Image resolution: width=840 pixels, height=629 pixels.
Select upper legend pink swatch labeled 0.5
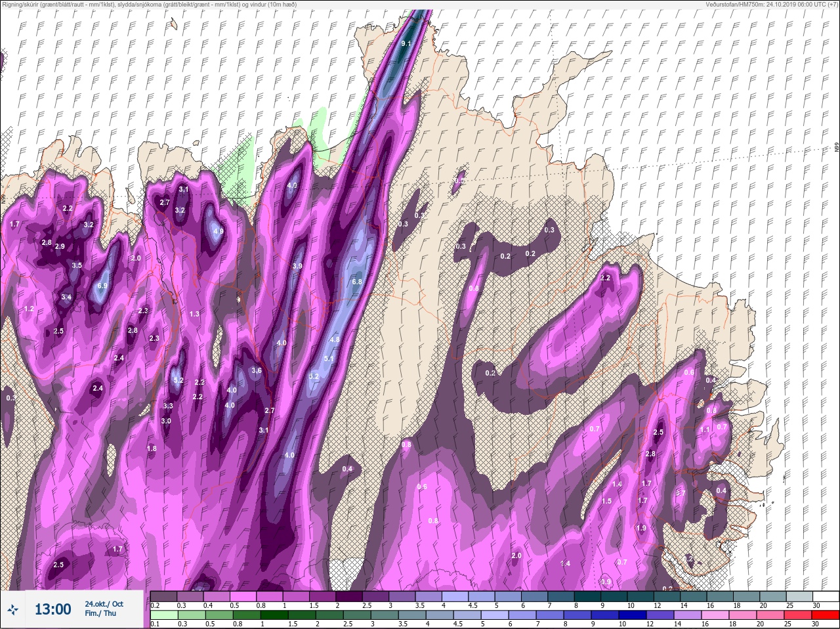[243, 596]
